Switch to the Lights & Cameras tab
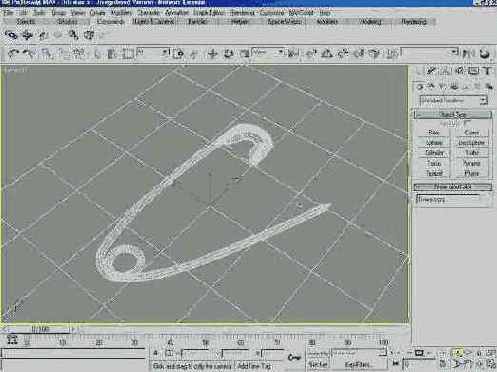Screen dimensions: 497x372 coord(153,22)
